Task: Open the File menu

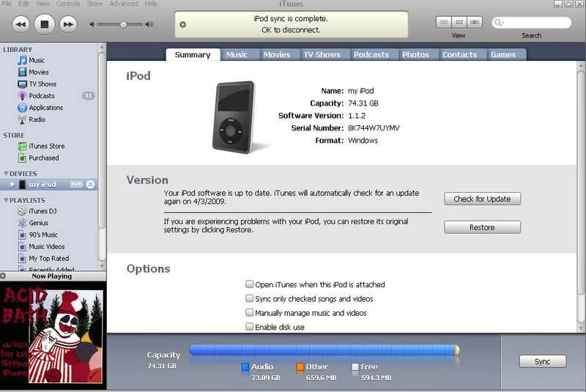Action: coord(7,4)
